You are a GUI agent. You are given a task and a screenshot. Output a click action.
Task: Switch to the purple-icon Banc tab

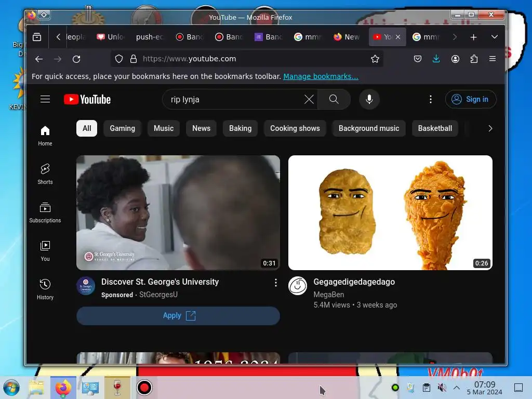(x=269, y=37)
